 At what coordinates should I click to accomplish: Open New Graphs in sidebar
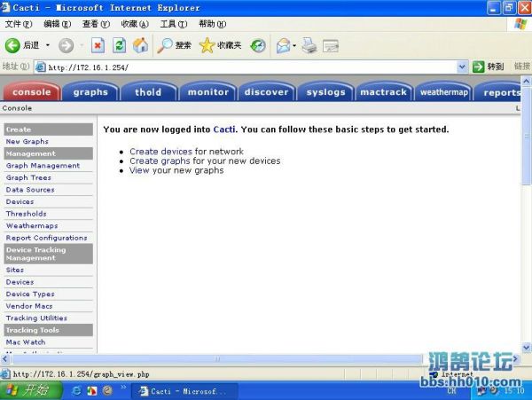27,142
